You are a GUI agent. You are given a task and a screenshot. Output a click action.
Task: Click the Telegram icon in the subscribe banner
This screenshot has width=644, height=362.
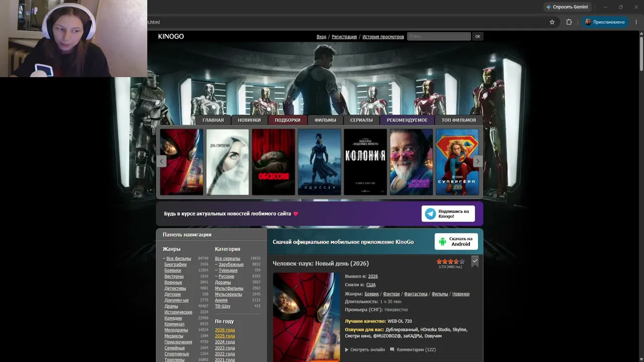coord(431,214)
